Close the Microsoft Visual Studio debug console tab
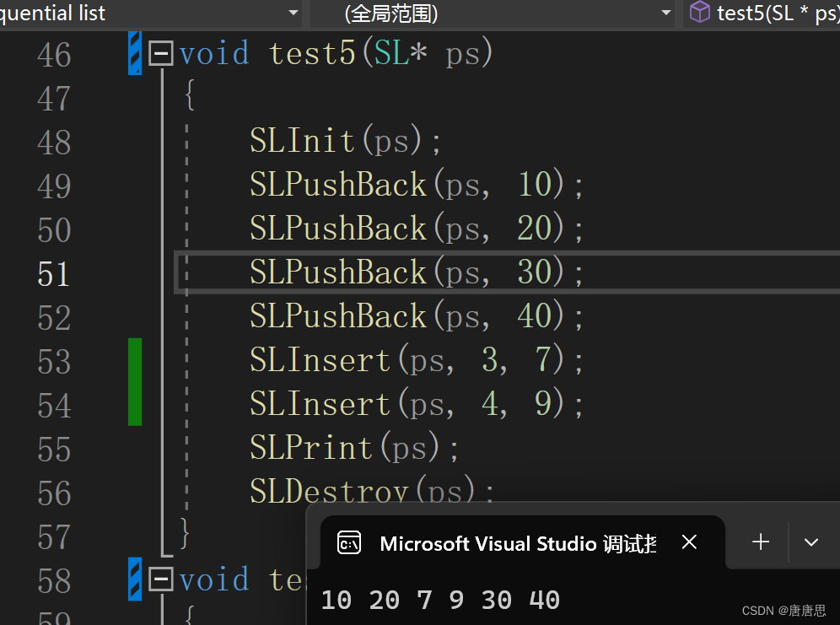 coord(689,542)
